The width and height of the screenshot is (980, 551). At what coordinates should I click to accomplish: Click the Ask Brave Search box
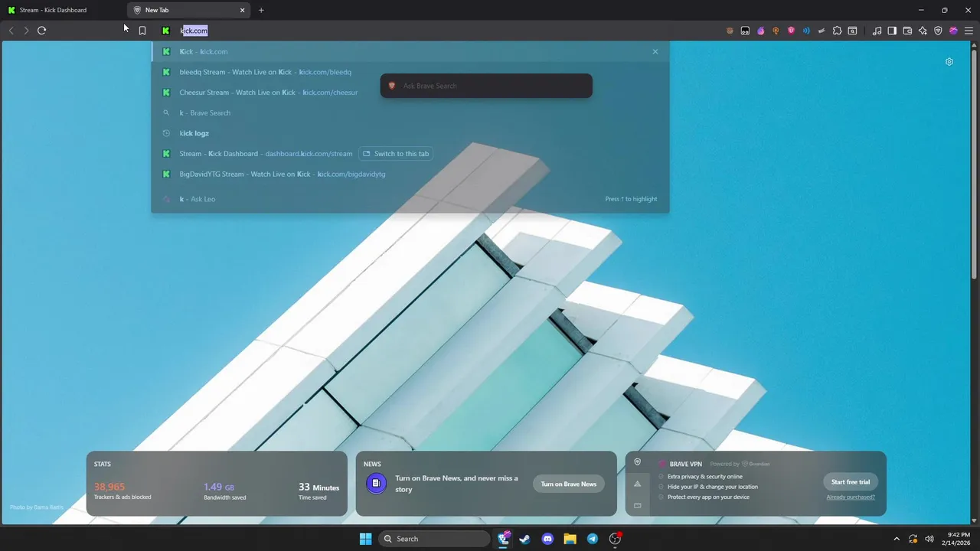point(486,86)
